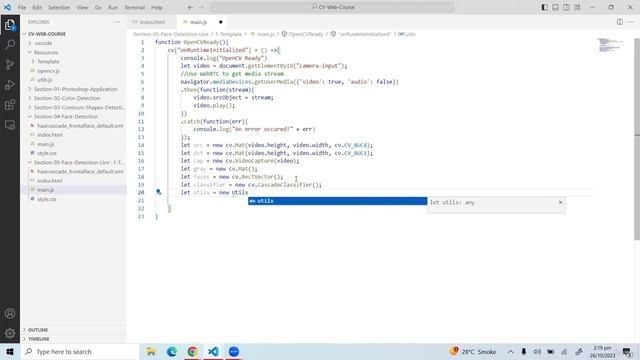Screen dimensions: 640x360
Task: Open the Accounts menu icon
Action: click(x=10, y=313)
